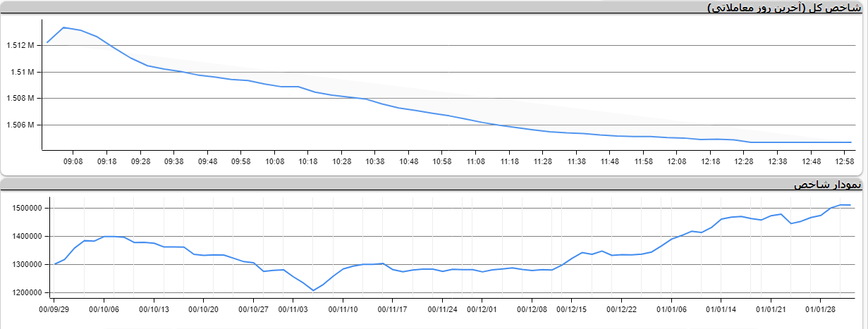Click the 1.512 M y-axis label
Viewport: 868px width, 329px height.
pos(20,45)
